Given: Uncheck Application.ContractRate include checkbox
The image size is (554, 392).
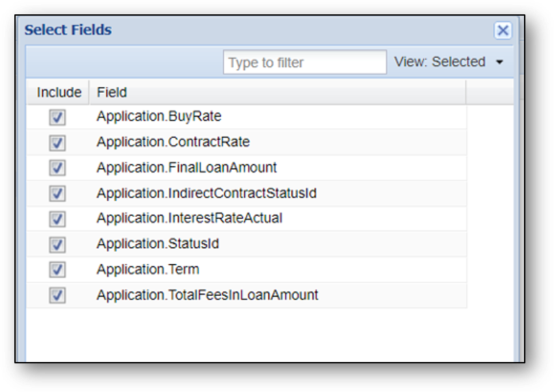Looking at the screenshot, I should click(x=57, y=143).
